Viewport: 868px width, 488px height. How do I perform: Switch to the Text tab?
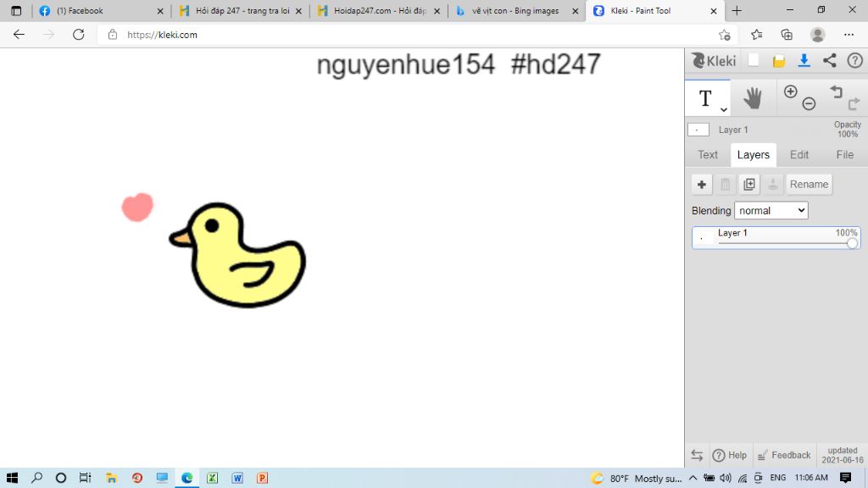(708, 155)
